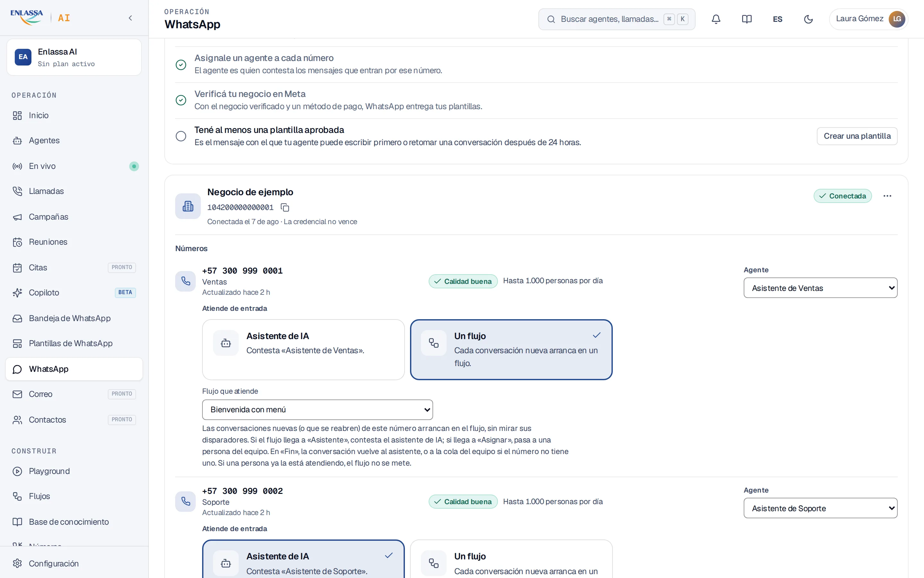Click the Conectada status badge
The width and height of the screenshot is (924, 578).
842,196
